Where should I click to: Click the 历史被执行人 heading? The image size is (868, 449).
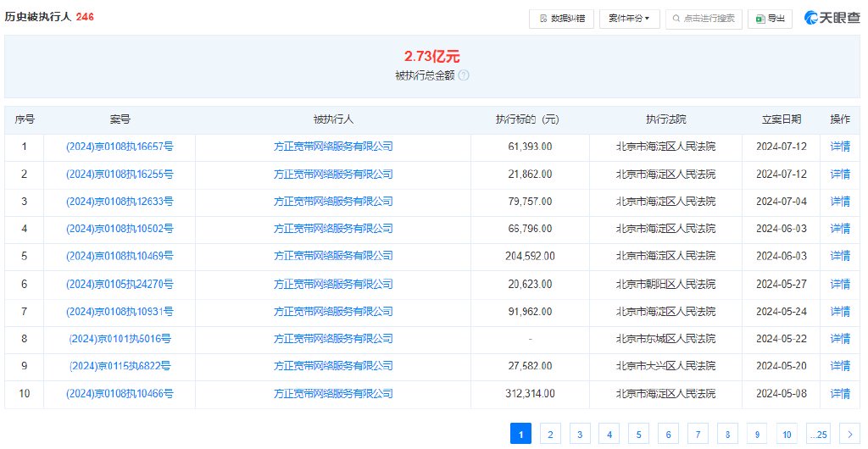click(38, 17)
